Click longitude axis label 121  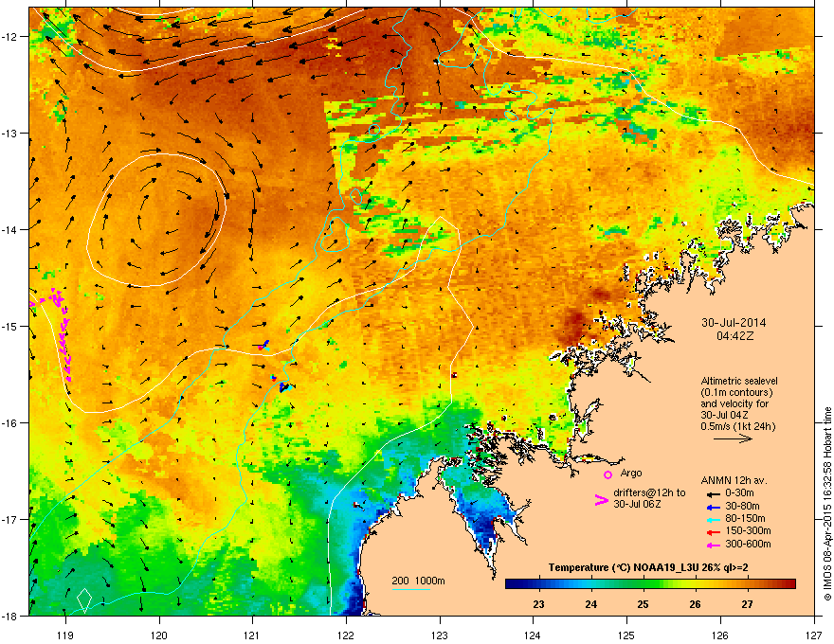pos(252,635)
